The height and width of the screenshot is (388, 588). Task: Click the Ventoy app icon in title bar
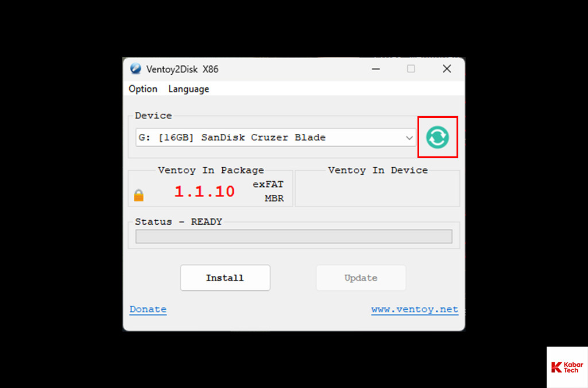point(136,68)
